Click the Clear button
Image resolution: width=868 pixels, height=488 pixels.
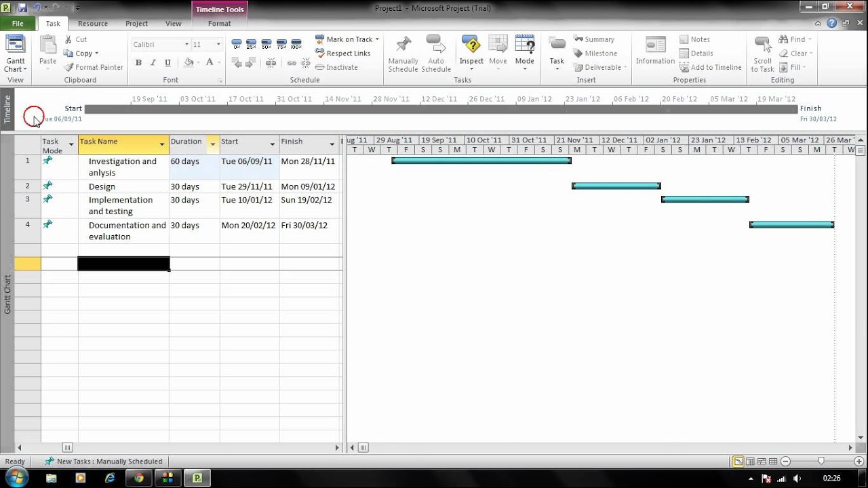pos(796,54)
